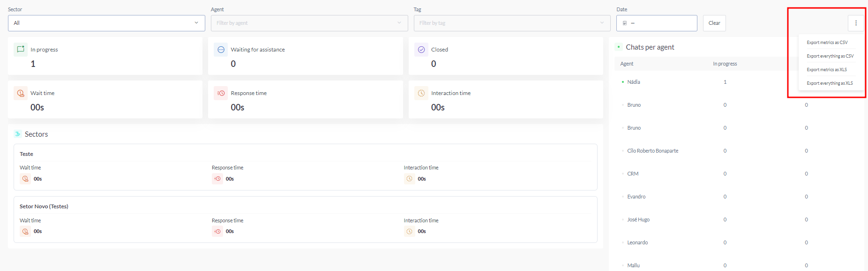
Task: Click the top Response time card icon
Action: pyautogui.click(x=221, y=93)
